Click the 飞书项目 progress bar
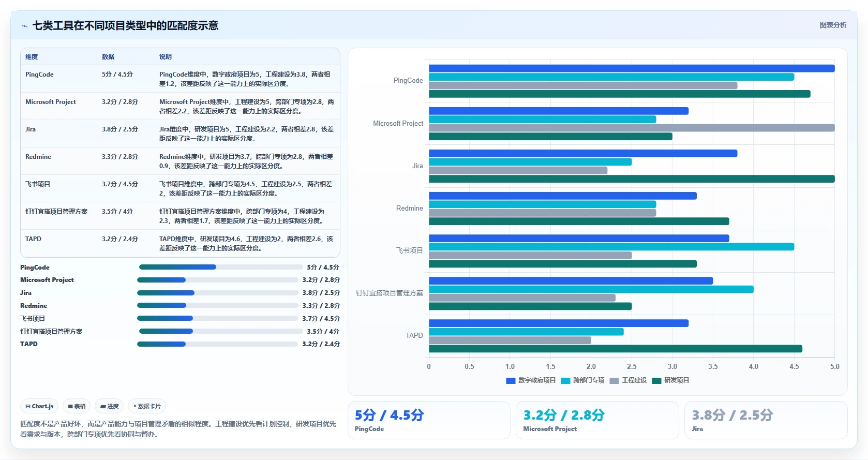Viewport: 868px width, 460px height. pyautogui.click(x=218, y=318)
